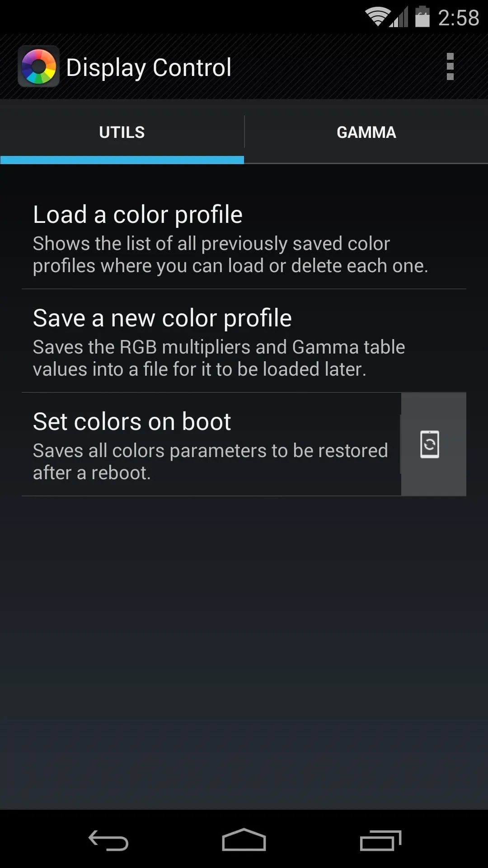Tap the 2:58 clock in status bar
Image resolution: width=488 pixels, height=868 pixels.
pos(459,18)
